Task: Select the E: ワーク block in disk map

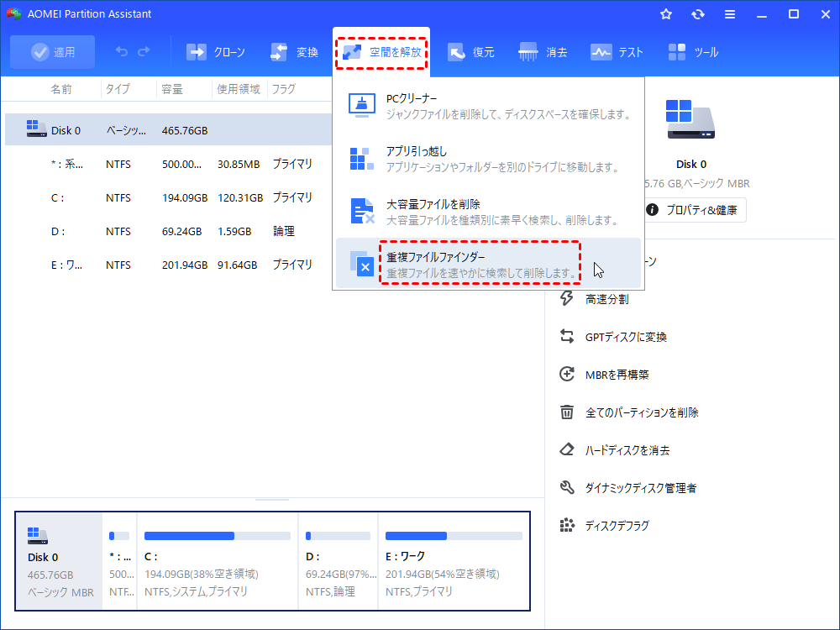Action: pos(454,561)
